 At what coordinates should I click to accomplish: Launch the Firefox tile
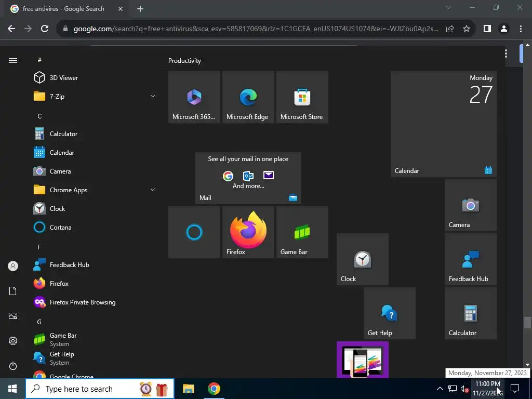(248, 232)
